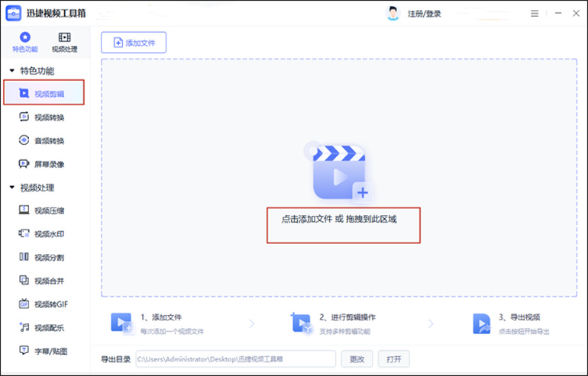The height and width of the screenshot is (376, 588).
Task: Click the 字幕/贴图 label
Action: [x=51, y=352]
